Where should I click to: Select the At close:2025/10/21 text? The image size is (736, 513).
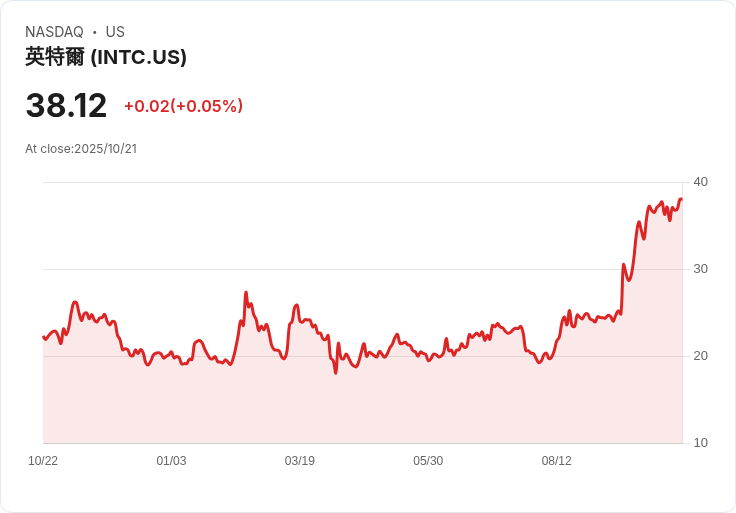pyautogui.click(x=81, y=149)
